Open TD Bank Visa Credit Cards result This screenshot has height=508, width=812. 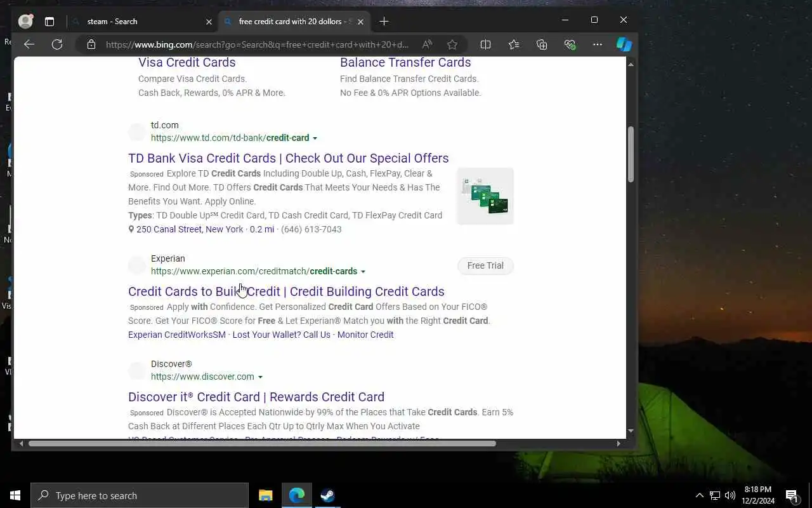289,158
